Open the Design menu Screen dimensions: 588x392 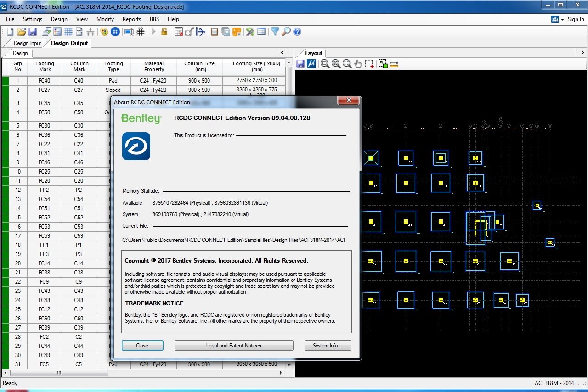tap(59, 19)
